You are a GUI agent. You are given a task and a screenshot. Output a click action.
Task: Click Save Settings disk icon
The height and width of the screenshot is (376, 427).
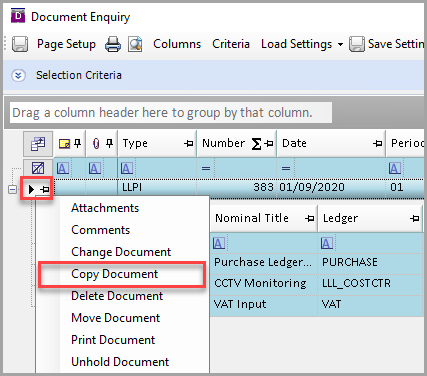(357, 44)
